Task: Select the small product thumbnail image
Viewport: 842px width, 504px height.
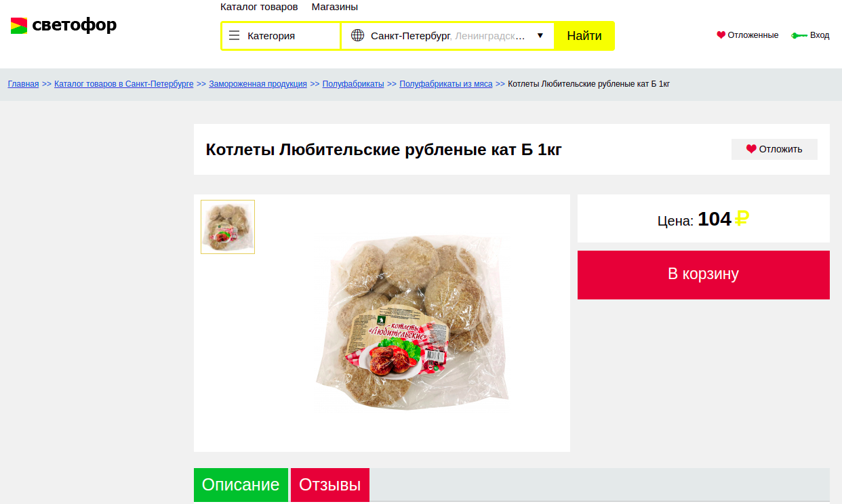Action: coord(228,227)
